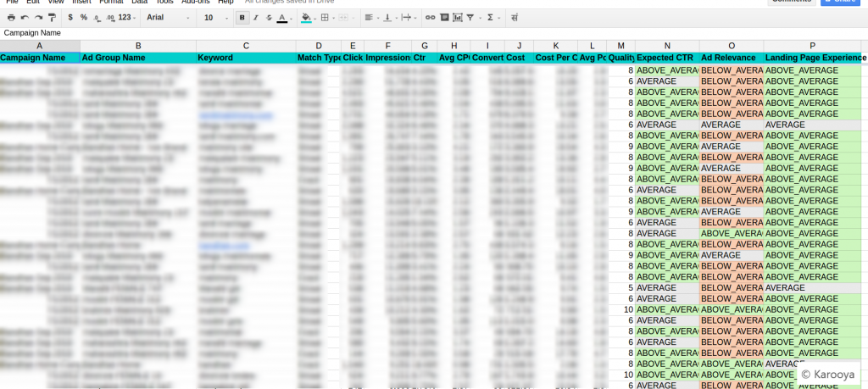Select column N header
The width and height of the screenshot is (868, 389).
(667, 46)
